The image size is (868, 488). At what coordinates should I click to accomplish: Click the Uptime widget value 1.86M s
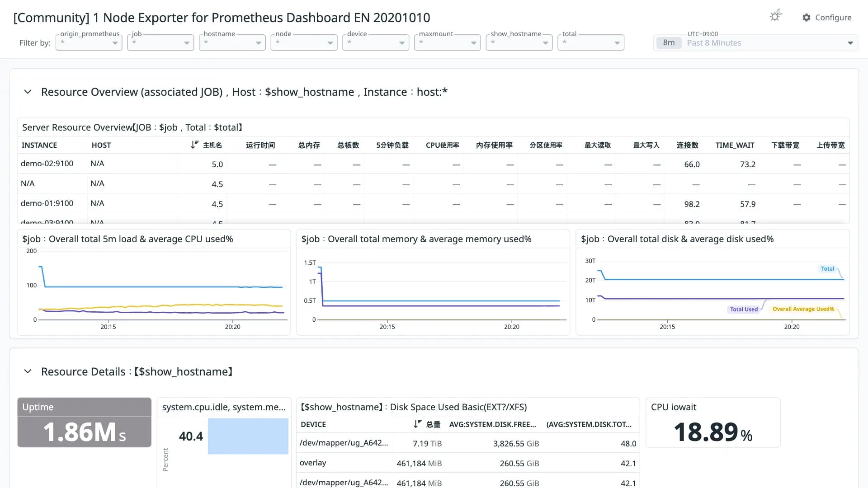tap(85, 432)
